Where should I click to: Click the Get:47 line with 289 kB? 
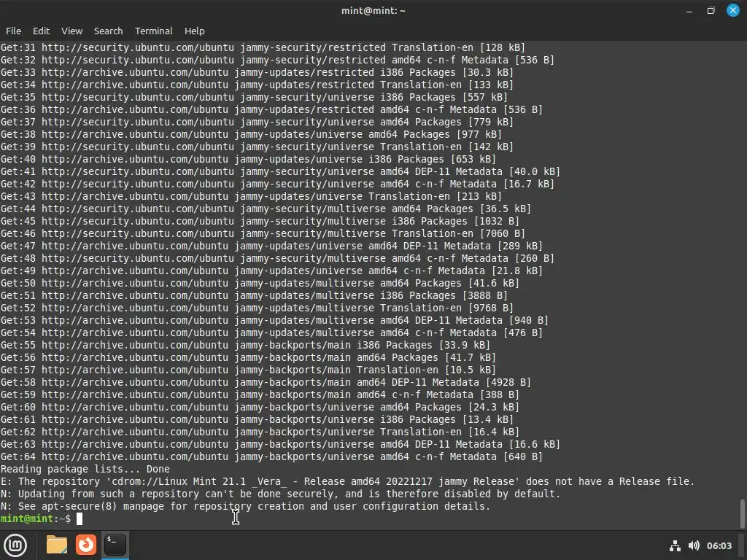pyautogui.click(x=271, y=246)
